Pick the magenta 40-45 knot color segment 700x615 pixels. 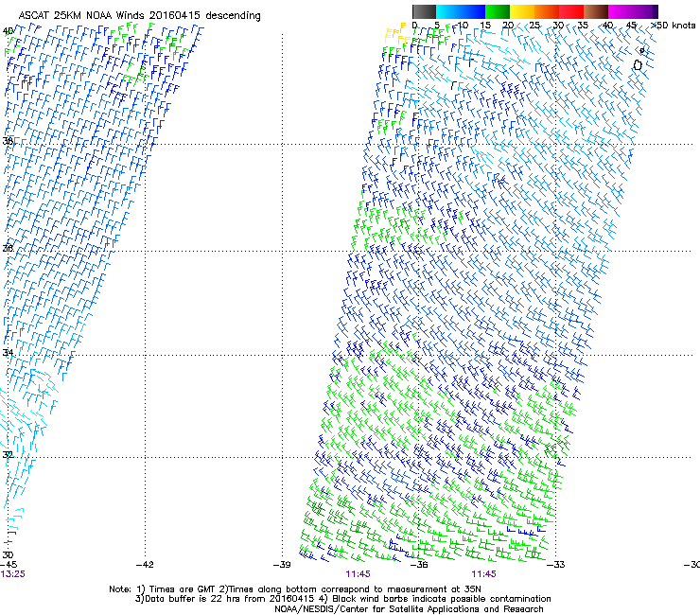point(621,11)
